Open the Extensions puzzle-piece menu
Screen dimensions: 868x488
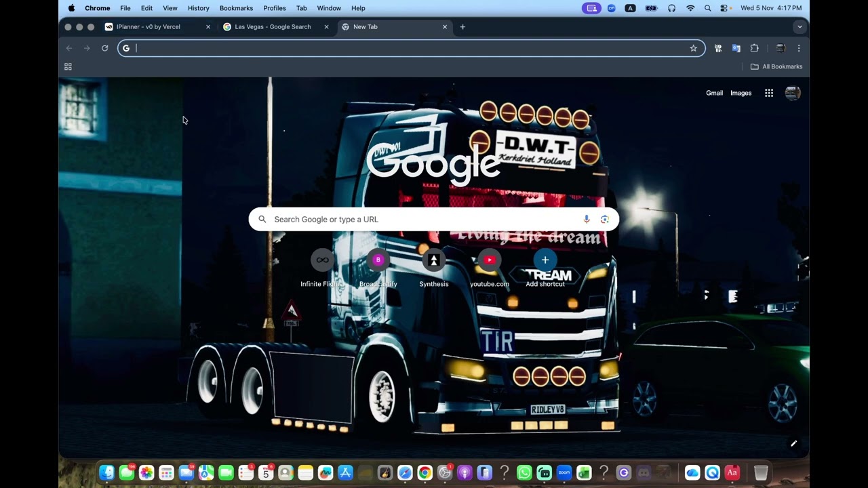754,48
